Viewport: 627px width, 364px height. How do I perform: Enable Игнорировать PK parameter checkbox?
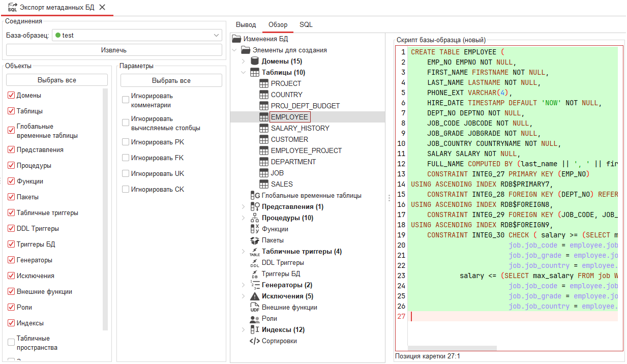(x=126, y=142)
